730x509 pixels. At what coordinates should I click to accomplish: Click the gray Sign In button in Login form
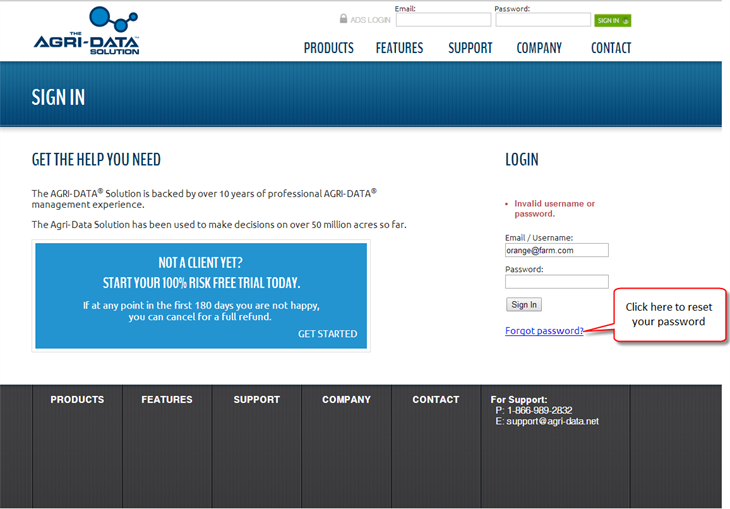(x=524, y=305)
